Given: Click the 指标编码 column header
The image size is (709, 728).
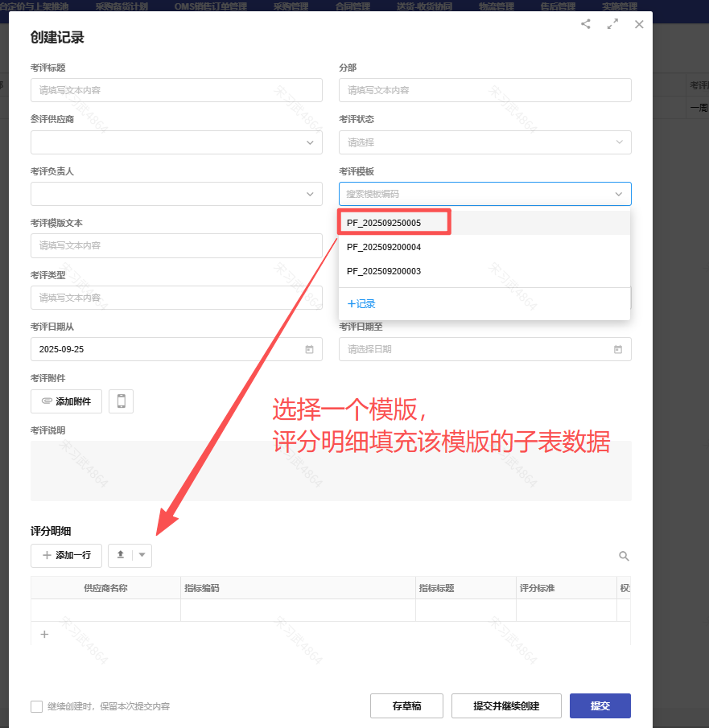Looking at the screenshot, I should coord(298,588).
